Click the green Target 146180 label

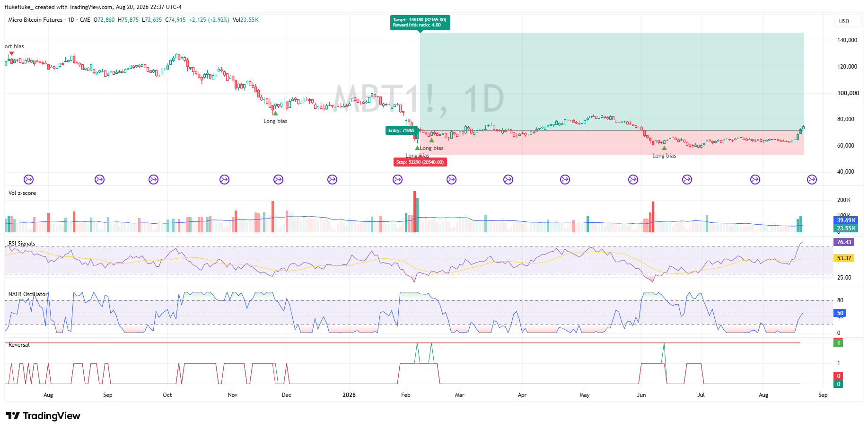tap(420, 22)
